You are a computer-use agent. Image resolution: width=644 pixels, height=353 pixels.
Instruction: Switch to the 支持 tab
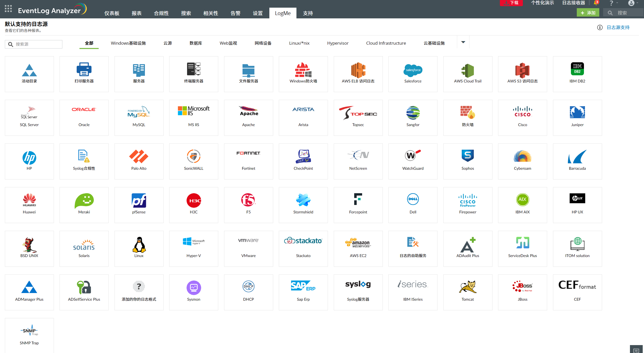pyautogui.click(x=308, y=13)
